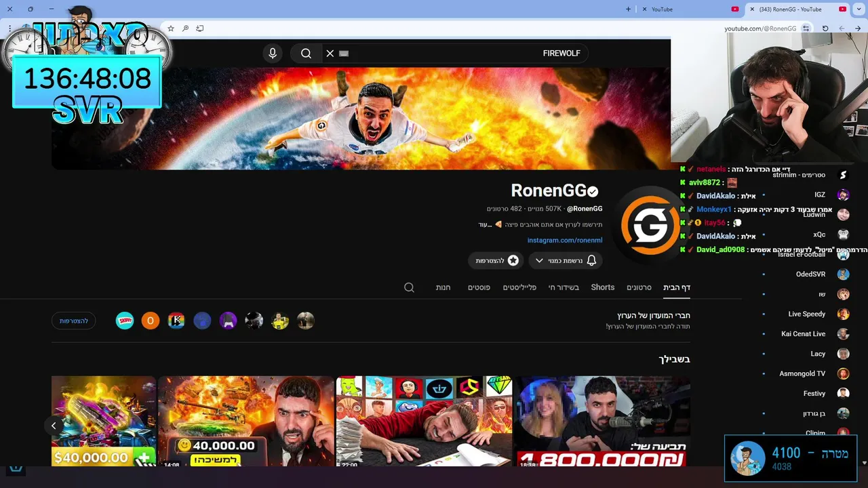Open the sleeping man on desk video thumbnail

(424, 421)
